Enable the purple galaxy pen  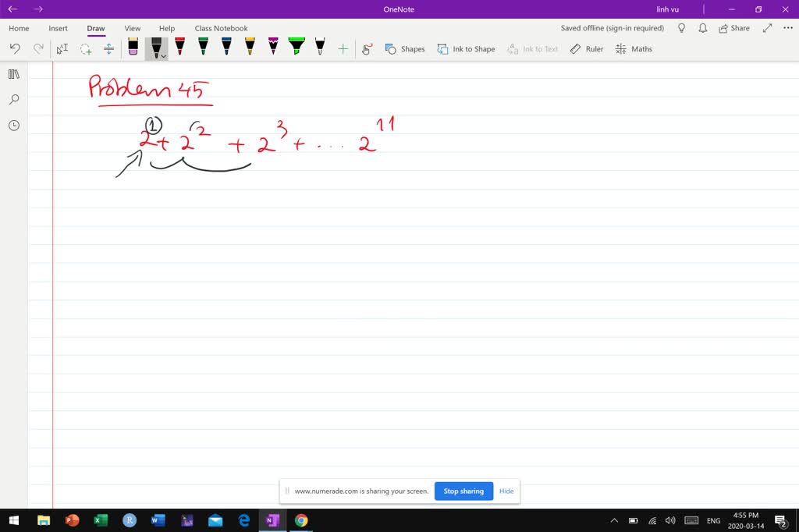tap(273, 47)
